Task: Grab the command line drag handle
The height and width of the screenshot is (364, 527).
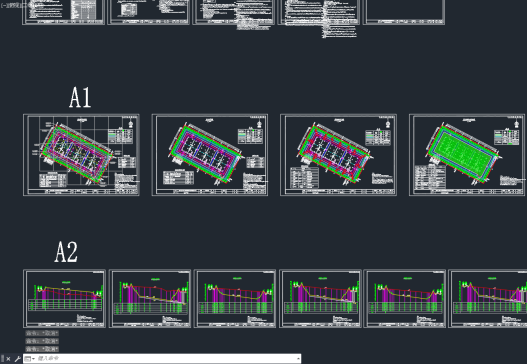Action: pyautogui.click(x=2, y=359)
